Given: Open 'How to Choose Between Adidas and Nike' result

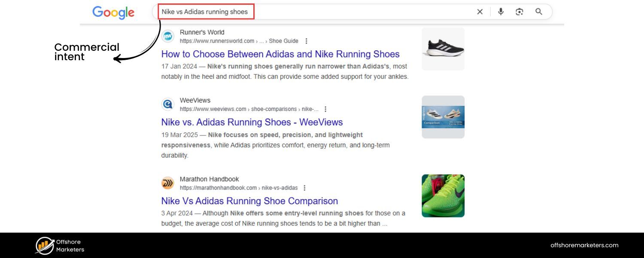Looking at the screenshot, I should (x=280, y=54).
